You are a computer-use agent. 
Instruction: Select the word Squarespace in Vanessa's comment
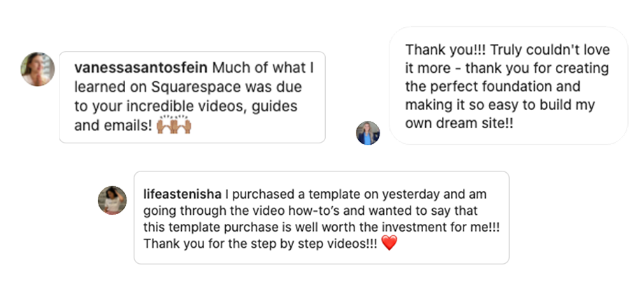(x=197, y=87)
